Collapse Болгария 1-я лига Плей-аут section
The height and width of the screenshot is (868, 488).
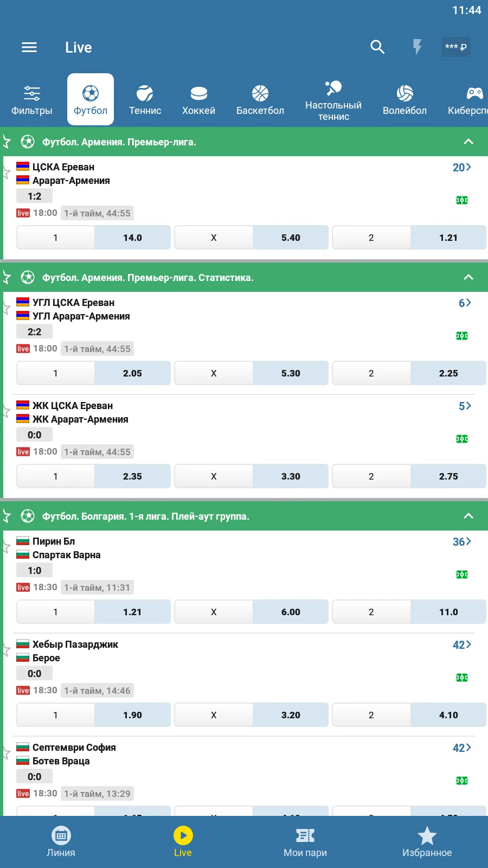pos(468,516)
